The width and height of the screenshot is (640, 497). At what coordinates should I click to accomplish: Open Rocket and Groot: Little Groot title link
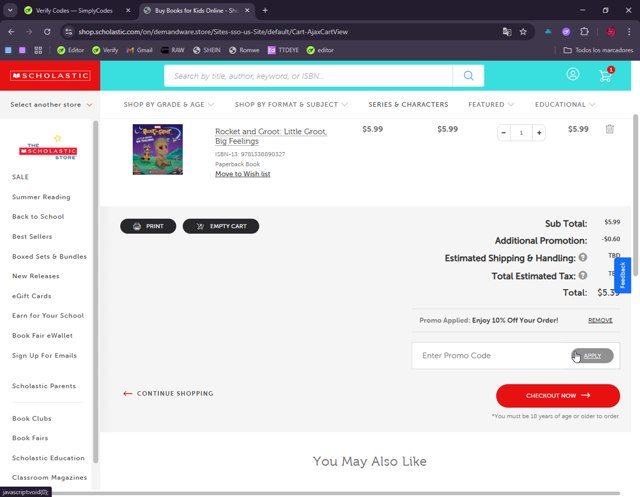(x=271, y=136)
